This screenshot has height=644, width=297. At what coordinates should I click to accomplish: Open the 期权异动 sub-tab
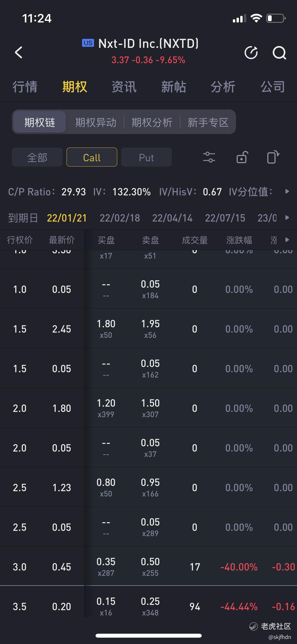pyautogui.click(x=96, y=122)
